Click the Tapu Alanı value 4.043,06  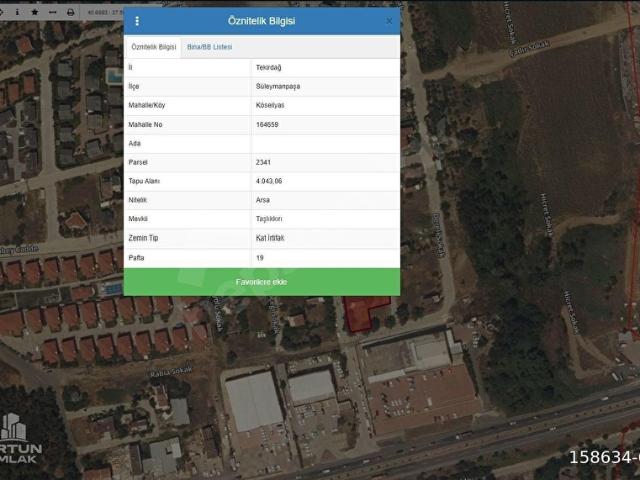click(x=269, y=181)
